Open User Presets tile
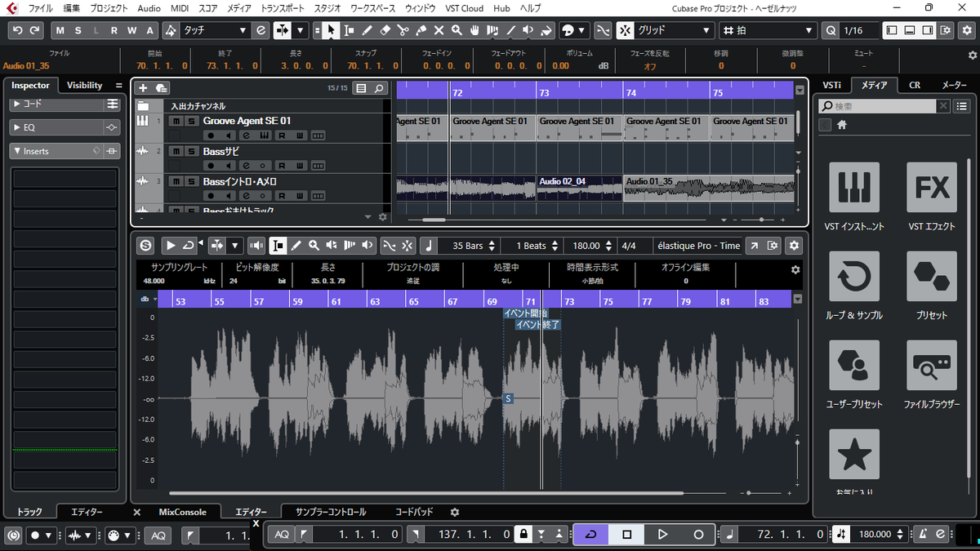Image resolution: width=980 pixels, height=551 pixels. point(854,366)
